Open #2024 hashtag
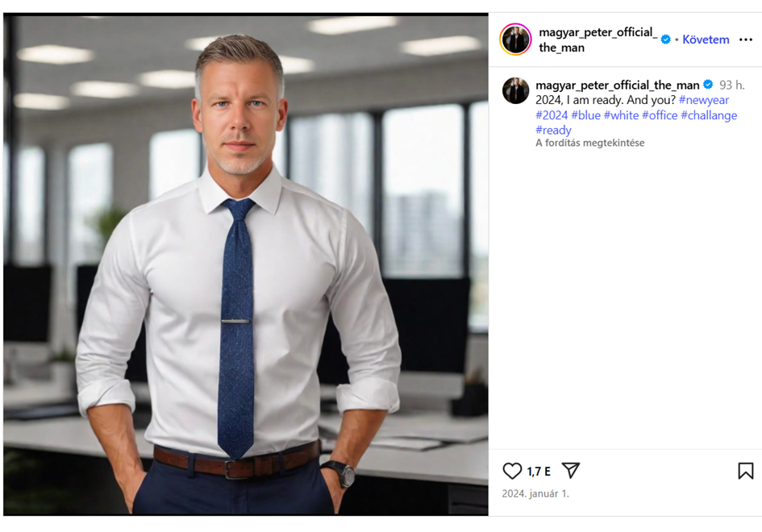762x532 pixels. 552,115
